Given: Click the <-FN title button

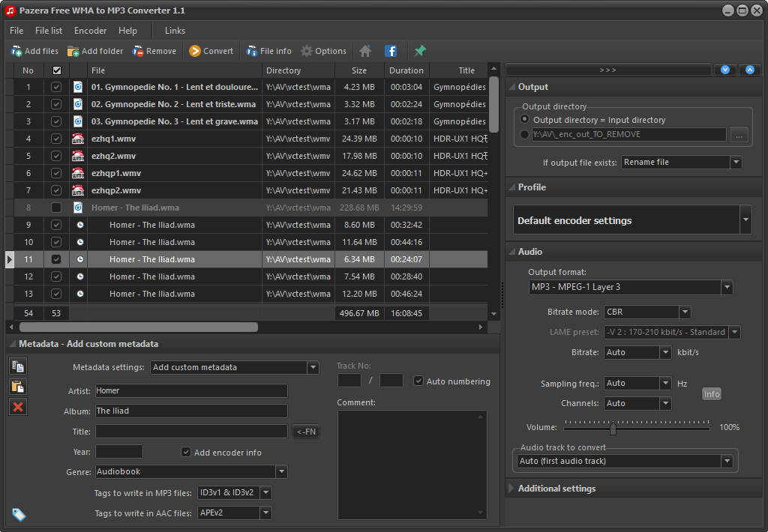Looking at the screenshot, I should 306,431.
